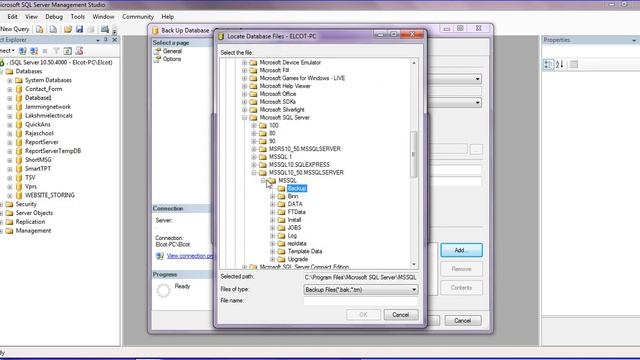Image resolution: width=640 pixels, height=360 pixels.
Task: Click the Add... button
Action: pos(461,250)
